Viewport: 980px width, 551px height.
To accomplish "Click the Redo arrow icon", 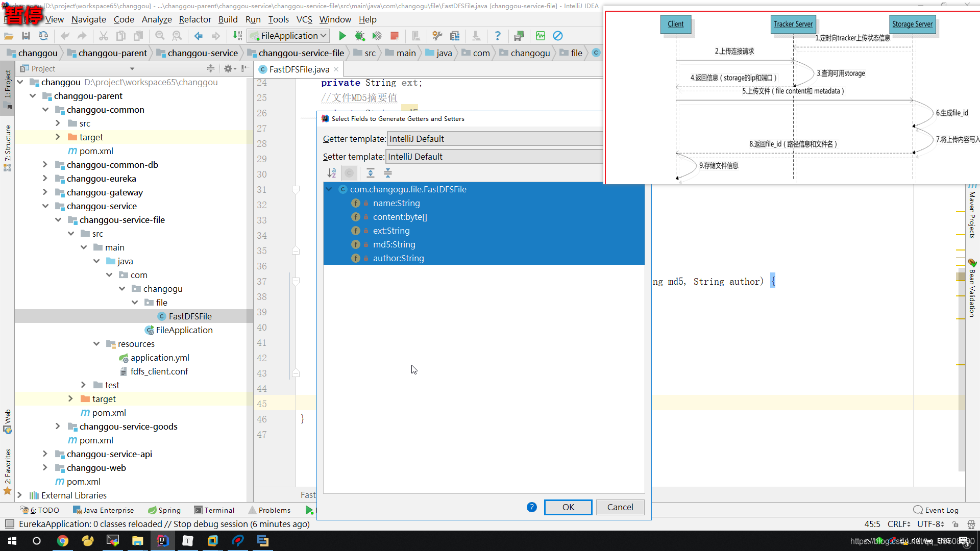I will point(82,36).
